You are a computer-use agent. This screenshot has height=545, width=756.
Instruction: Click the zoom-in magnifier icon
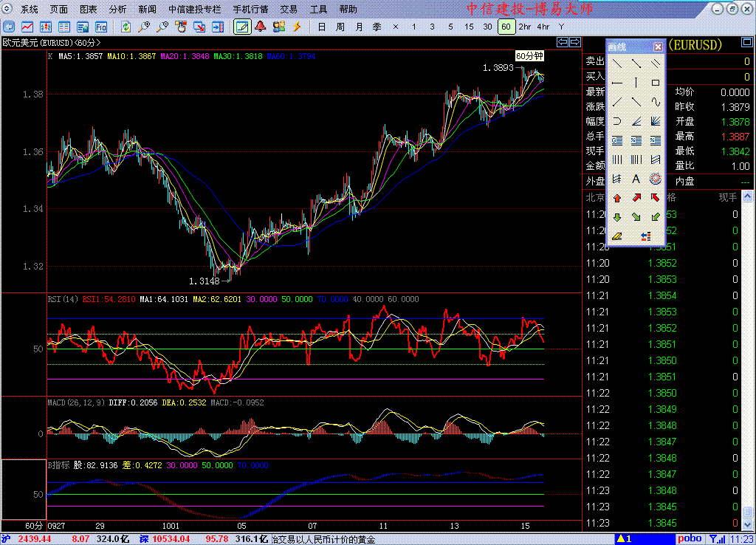[x=144, y=27]
